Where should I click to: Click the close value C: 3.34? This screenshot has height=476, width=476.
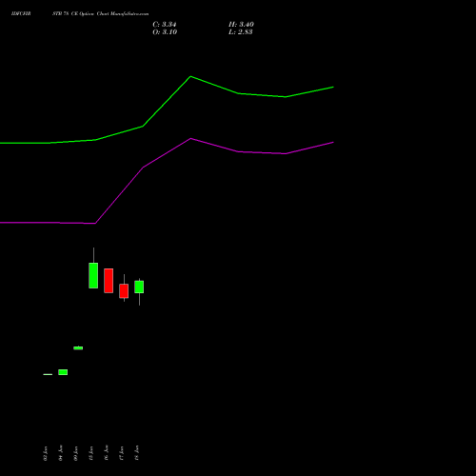point(165,25)
